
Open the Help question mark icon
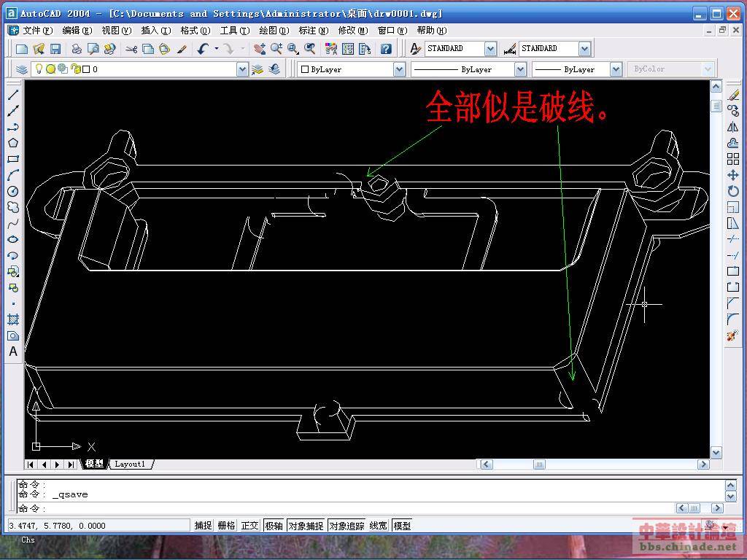click(386, 49)
